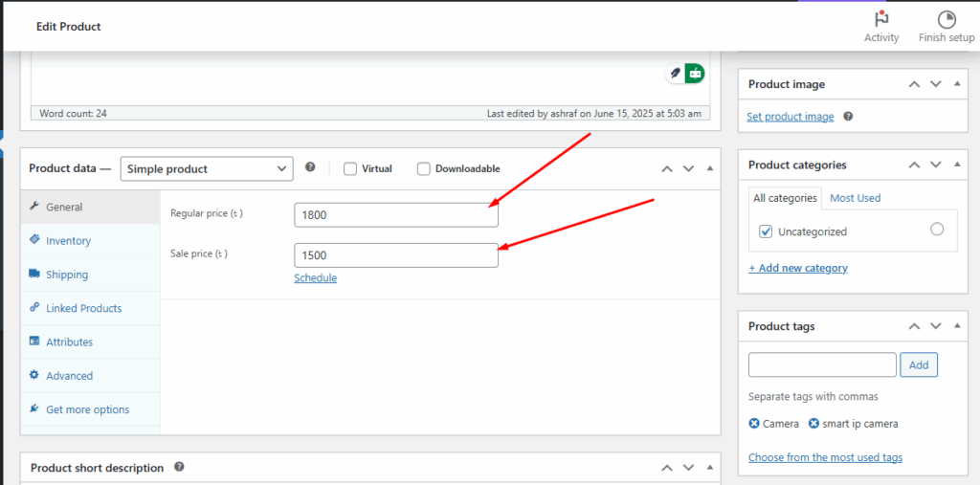Click help icon next to Set product image
The width and height of the screenshot is (980, 485).
[848, 117]
